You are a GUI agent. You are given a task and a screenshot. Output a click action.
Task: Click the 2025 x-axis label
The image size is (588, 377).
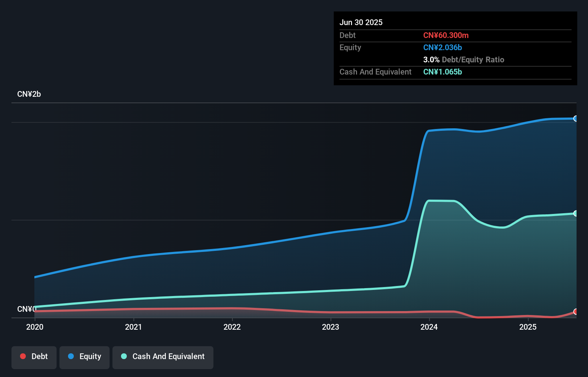(x=528, y=327)
